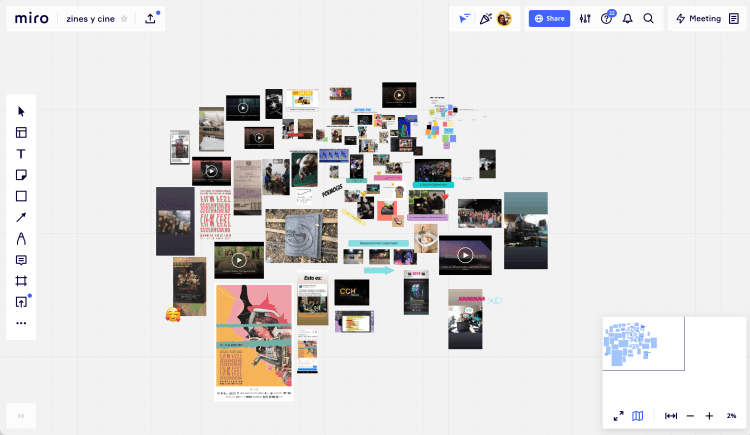This screenshot has width=750, height=435.
Task: Select the Frame tool
Action: pos(21,281)
